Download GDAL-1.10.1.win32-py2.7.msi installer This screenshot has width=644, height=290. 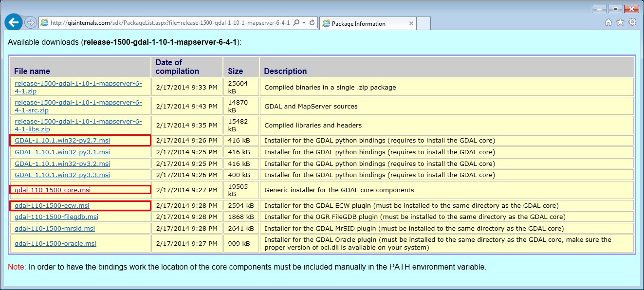pos(62,141)
